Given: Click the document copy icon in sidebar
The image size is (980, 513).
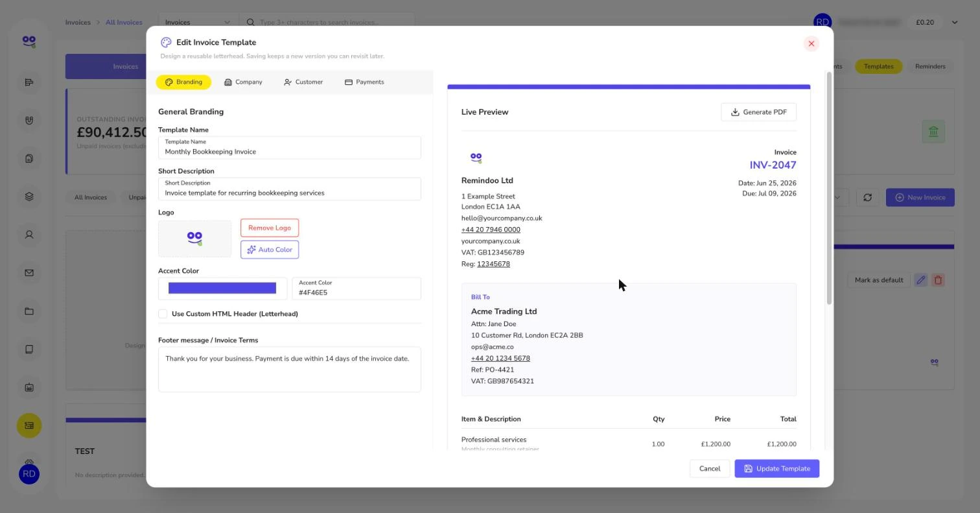Looking at the screenshot, I should point(29,158).
